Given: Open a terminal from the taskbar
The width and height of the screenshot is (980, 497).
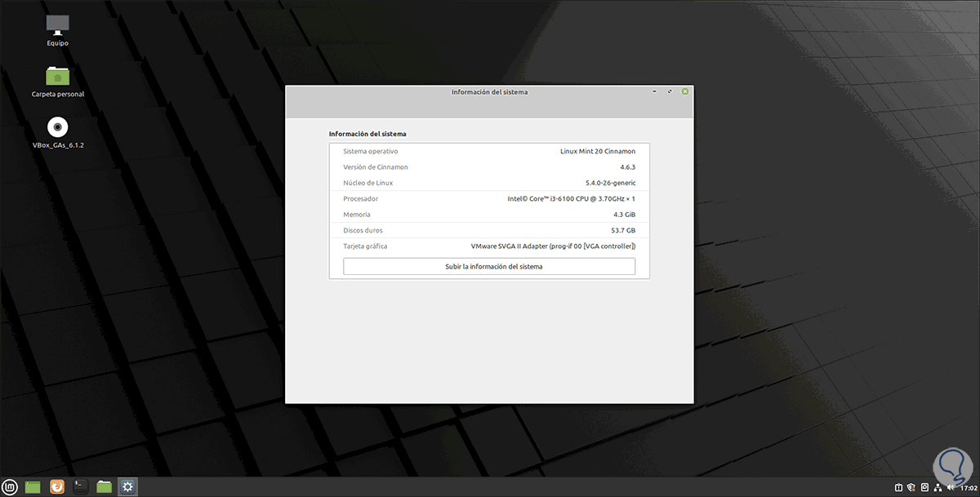Looking at the screenshot, I should pyautogui.click(x=79, y=486).
